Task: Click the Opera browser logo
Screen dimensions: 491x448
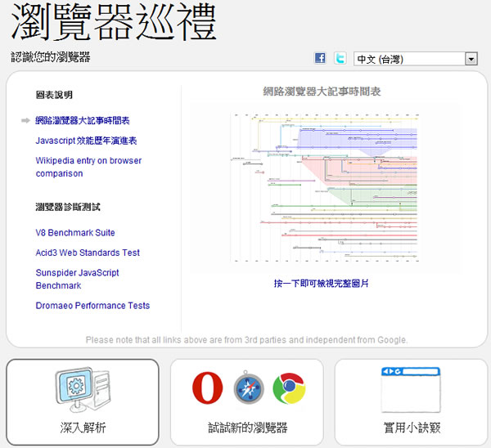Action: coord(208,388)
